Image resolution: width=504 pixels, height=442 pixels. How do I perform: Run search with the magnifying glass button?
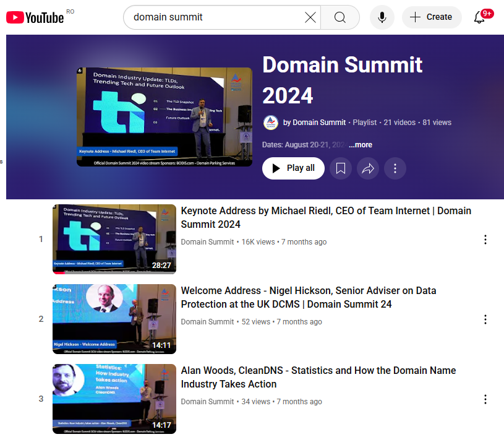340,17
